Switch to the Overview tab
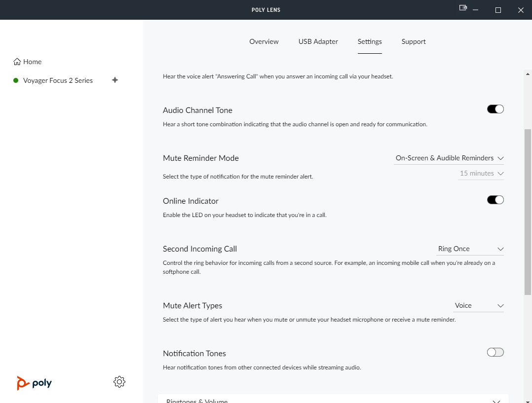Screen dimensions: 532x403 (264, 41)
